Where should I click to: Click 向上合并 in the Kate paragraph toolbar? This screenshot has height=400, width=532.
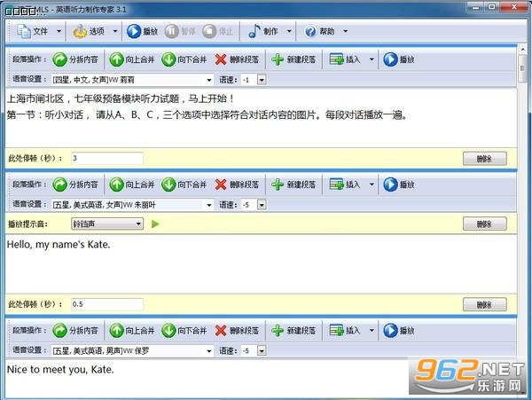131,184
